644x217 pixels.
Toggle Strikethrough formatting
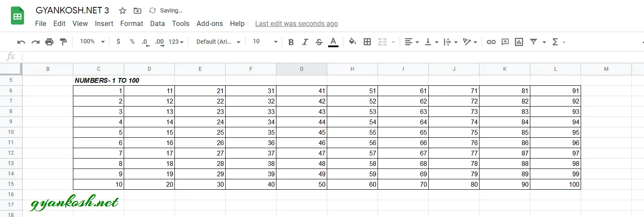click(319, 42)
